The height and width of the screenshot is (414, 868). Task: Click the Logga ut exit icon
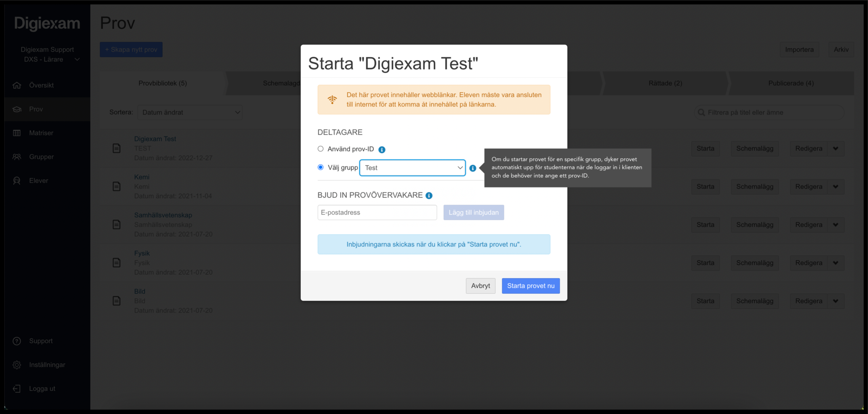[17, 389]
